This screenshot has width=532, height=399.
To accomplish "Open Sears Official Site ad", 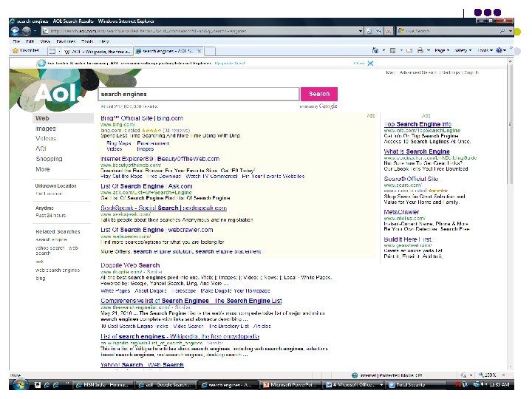I will click(x=411, y=179).
